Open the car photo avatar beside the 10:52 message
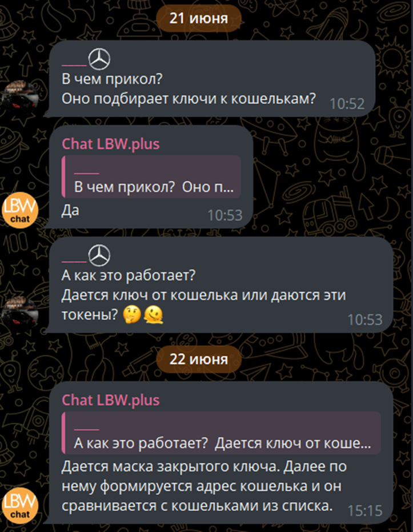This screenshot has width=413, height=532. pyautogui.click(x=20, y=98)
